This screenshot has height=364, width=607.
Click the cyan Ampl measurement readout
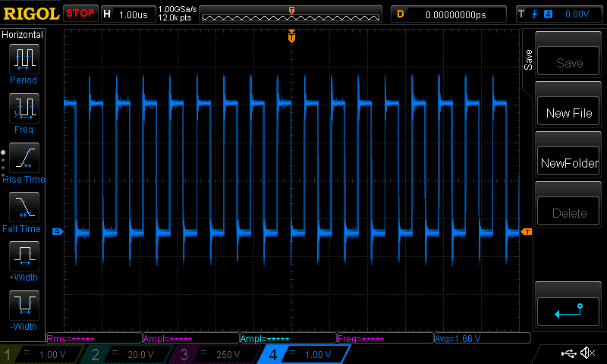(288, 338)
